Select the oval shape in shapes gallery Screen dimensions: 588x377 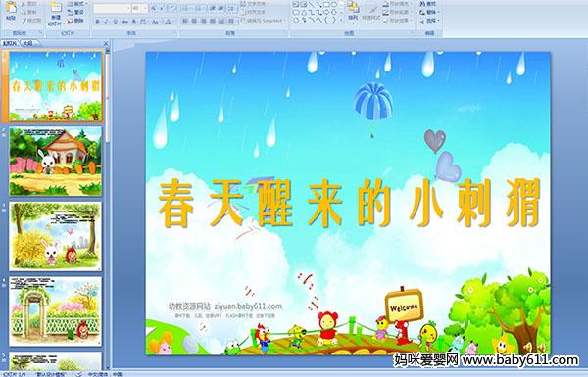point(334,4)
